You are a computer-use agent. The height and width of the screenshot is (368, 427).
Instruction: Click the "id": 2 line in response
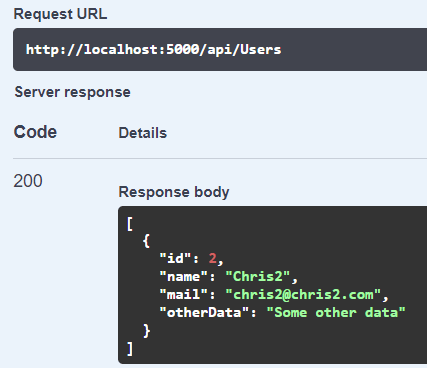pyautogui.click(x=192, y=258)
